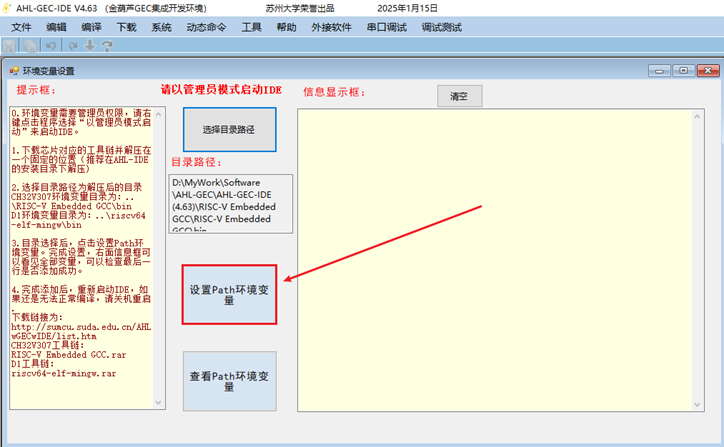Open the 文件 menu

(21, 27)
